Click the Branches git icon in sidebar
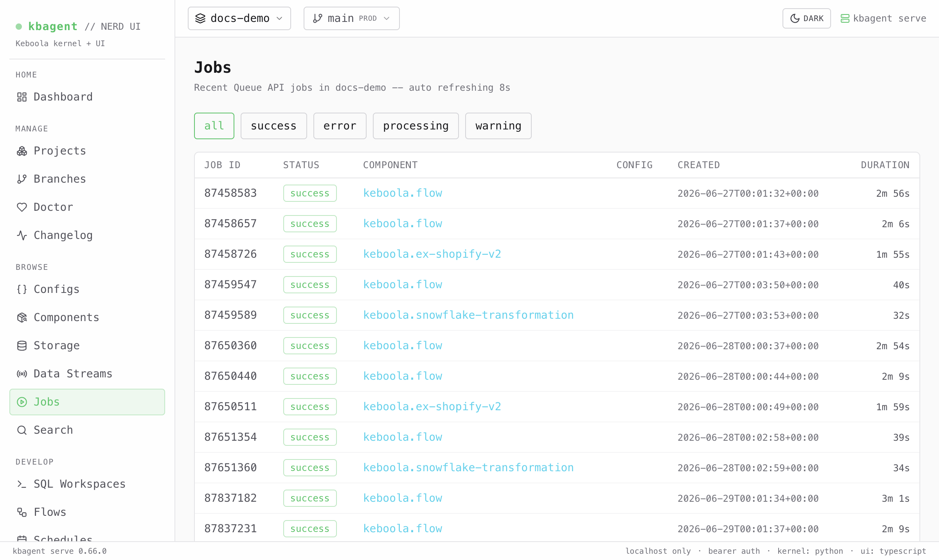The height and width of the screenshot is (560, 939). (22, 179)
